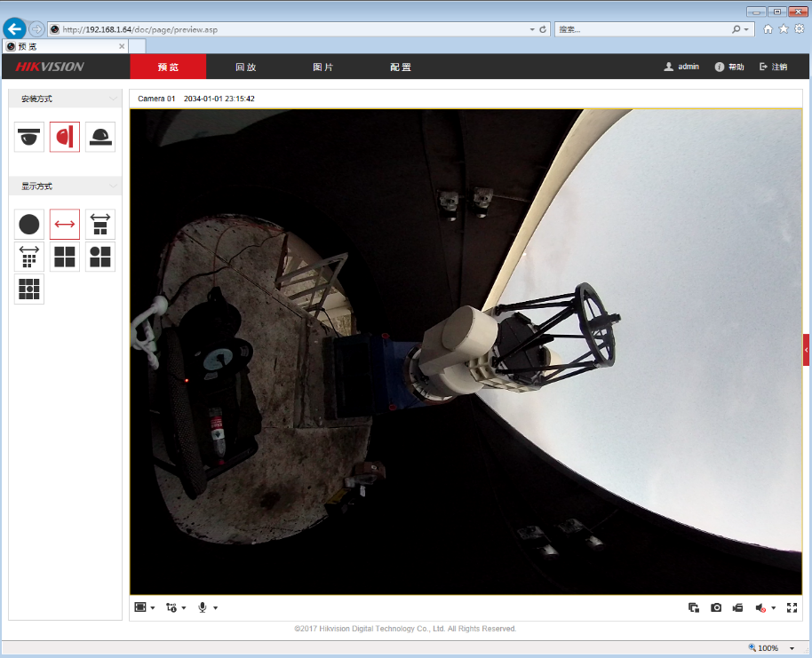Screen dimensions: 812x658
Task: Go to the 配置 configuration tab
Action: coord(400,67)
